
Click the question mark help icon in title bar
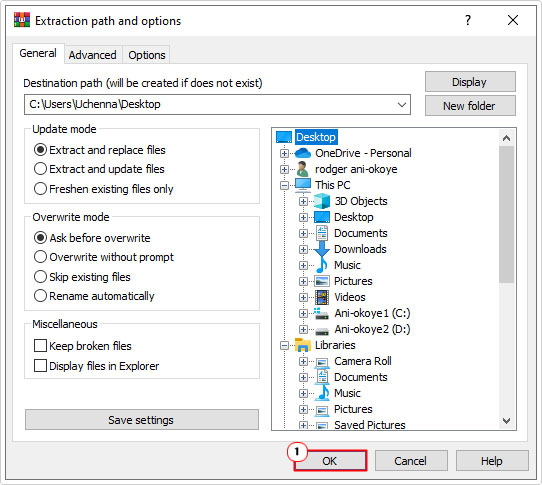click(x=468, y=20)
